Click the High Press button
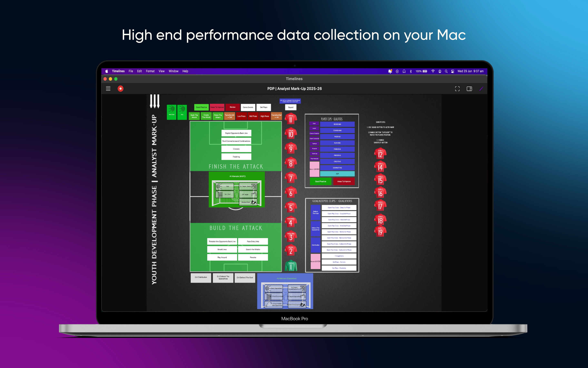 (x=265, y=116)
